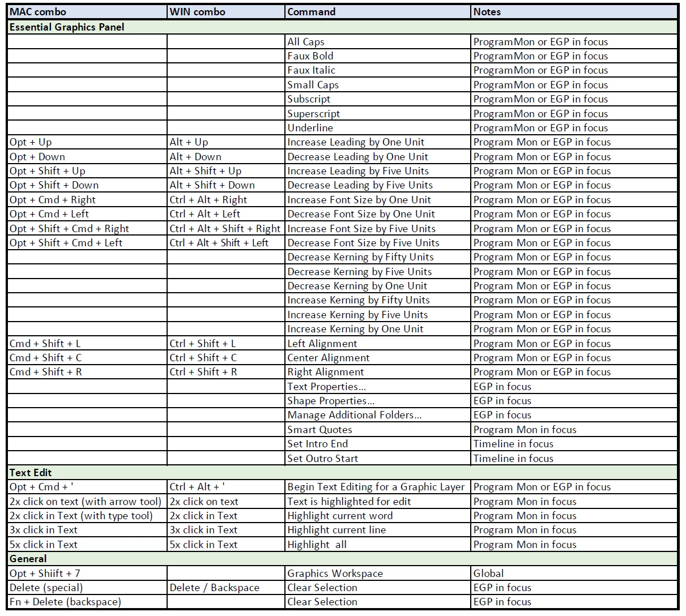Viewport: 686px width, 616px height.
Task: Select the 'Opt + Up' Mac shortcut cell
Action: pyautogui.click(x=87, y=142)
